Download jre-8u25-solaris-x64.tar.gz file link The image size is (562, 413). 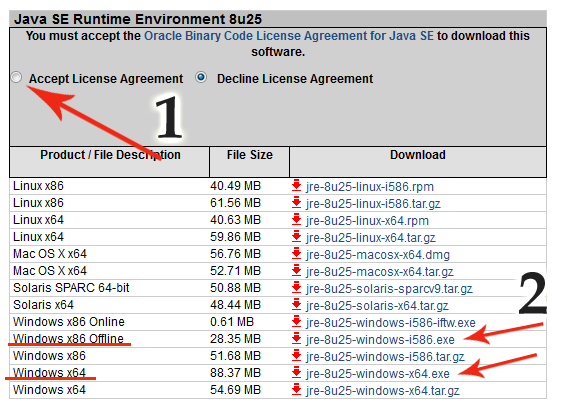click(x=377, y=306)
